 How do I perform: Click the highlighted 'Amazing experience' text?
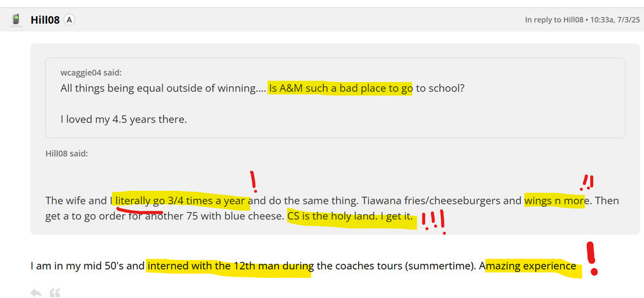coord(531,266)
